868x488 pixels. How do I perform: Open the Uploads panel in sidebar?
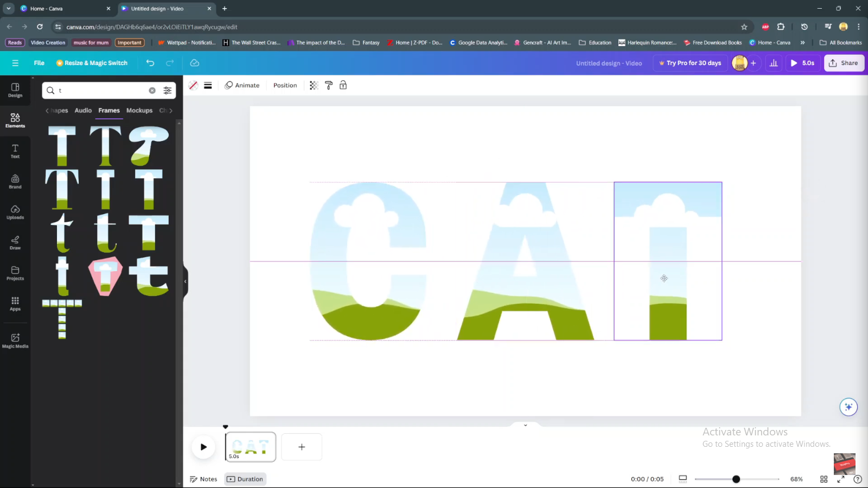click(15, 212)
